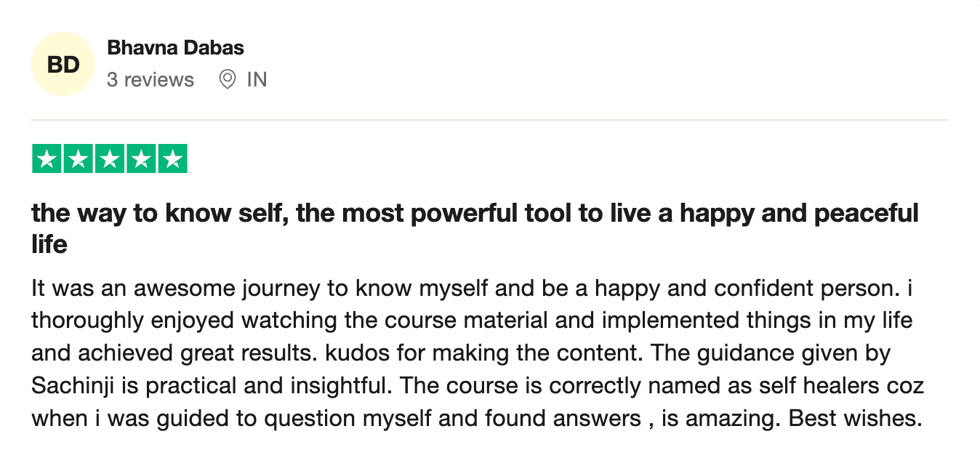Image resolution: width=980 pixels, height=458 pixels.
Task: Click the fifth green rating star
Action: click(172, 159)
